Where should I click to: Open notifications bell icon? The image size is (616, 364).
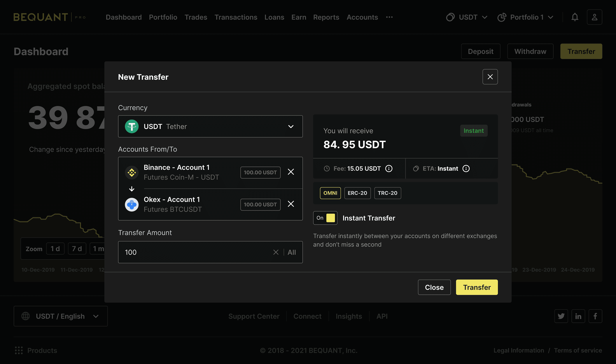(575, 17)
